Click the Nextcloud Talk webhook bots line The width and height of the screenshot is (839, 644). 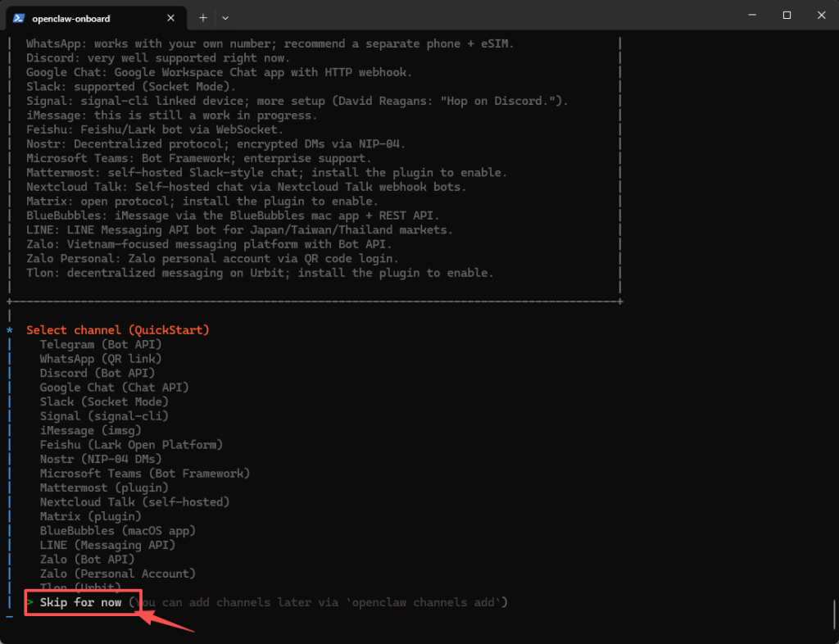pos(247,187)
